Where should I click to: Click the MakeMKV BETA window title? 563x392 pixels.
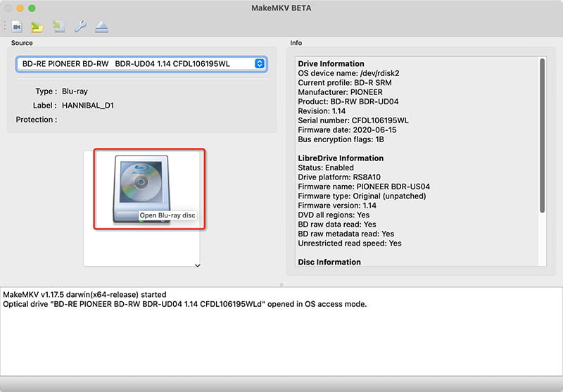point(281,8)
